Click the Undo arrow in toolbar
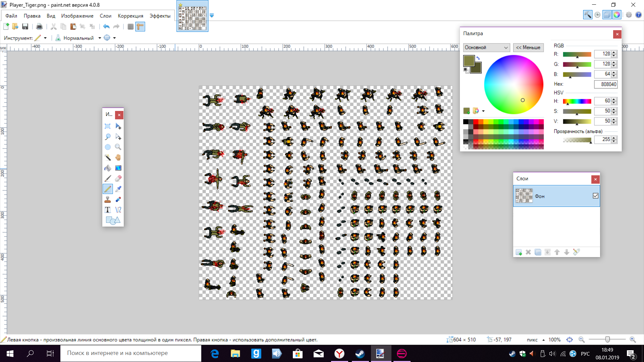 (x=106, y=26)
